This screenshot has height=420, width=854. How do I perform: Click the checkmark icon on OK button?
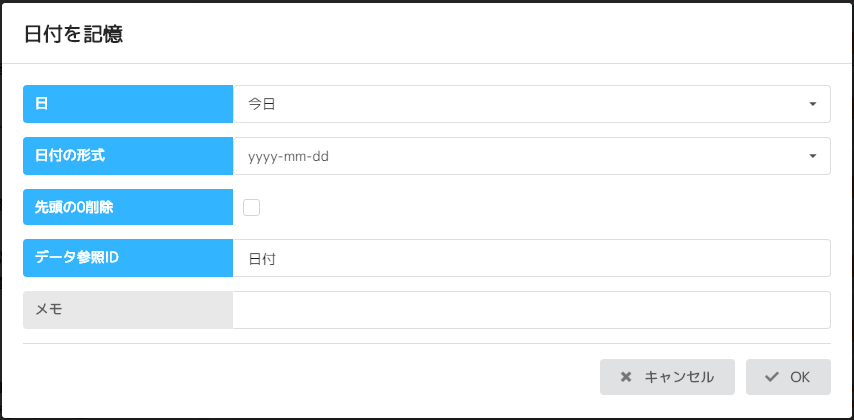[771, 377]
